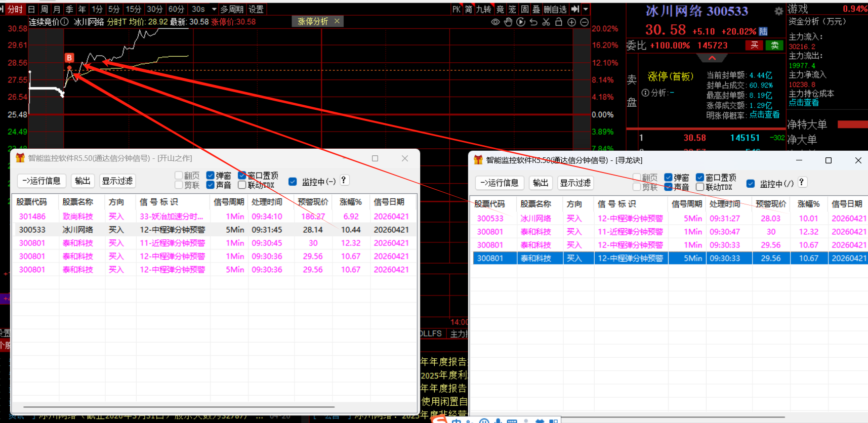Click ->运行信息 button in 寻龙诀 window

pyautogui.click(x=499, y=183)
